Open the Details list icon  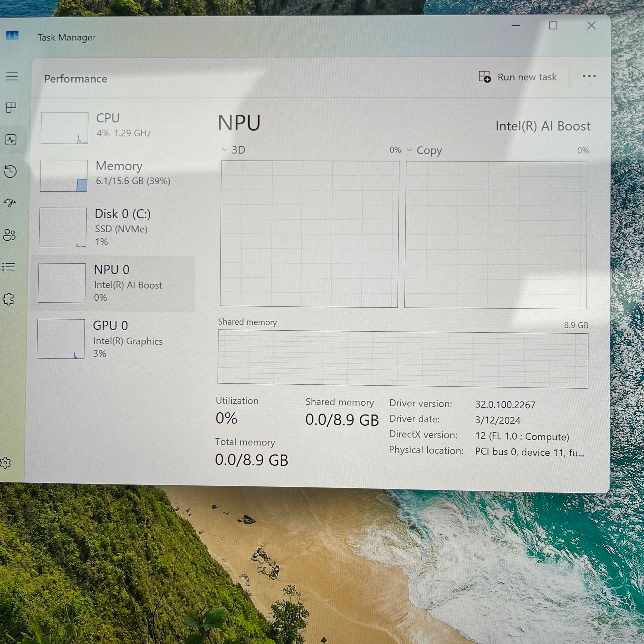9,267
